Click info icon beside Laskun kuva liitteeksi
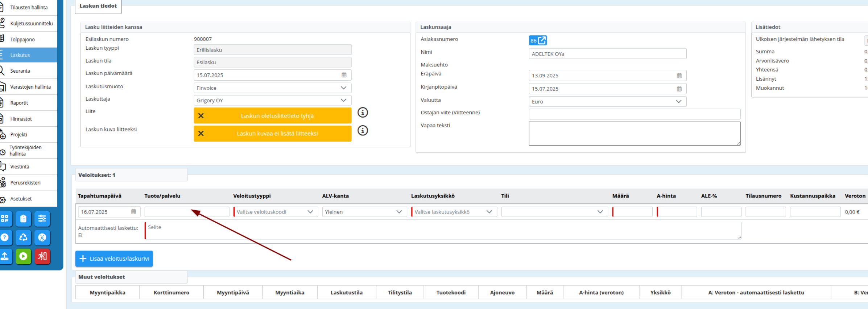 click(363, 130)
